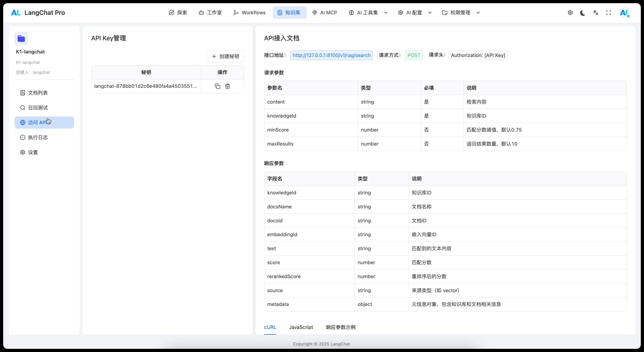The image size is (644, 352).
Task: Switch to the JavaScript tab
Action: click(x=301, y=327)
